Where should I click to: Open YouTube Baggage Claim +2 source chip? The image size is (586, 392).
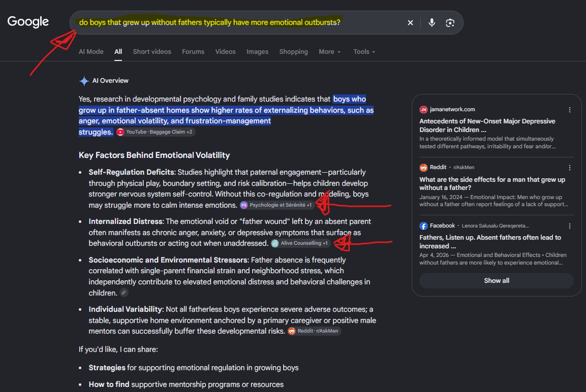click(156, 132)
